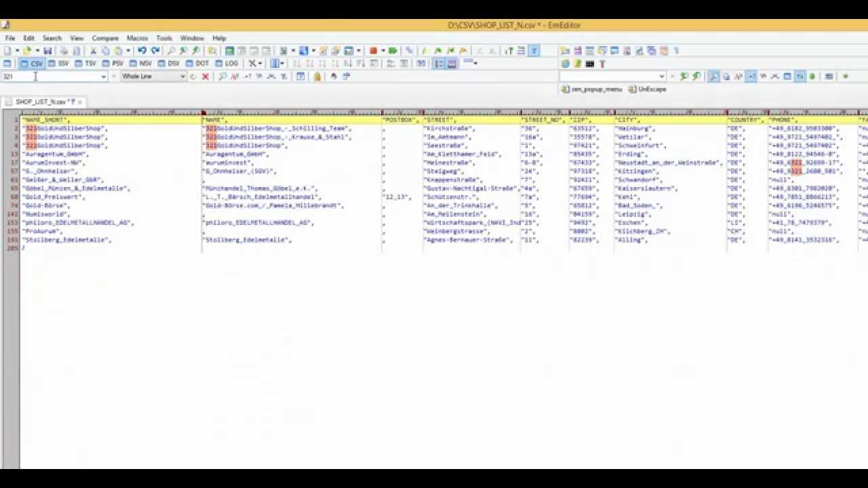This screenshot has width=868, height=488.
Task: Switch to DSV mode
Action: pyautogui.click(x=170, y=63)
